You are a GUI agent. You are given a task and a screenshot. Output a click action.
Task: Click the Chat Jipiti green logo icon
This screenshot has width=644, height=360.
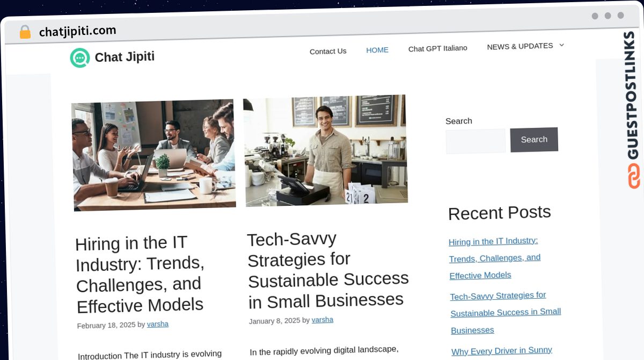[x=80, y=57]
